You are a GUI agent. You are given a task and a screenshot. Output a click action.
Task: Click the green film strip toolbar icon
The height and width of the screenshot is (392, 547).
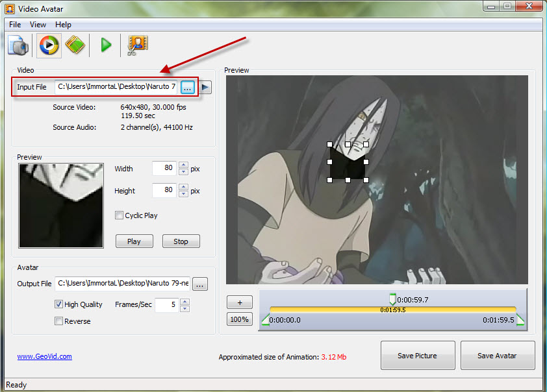[75, 45]
